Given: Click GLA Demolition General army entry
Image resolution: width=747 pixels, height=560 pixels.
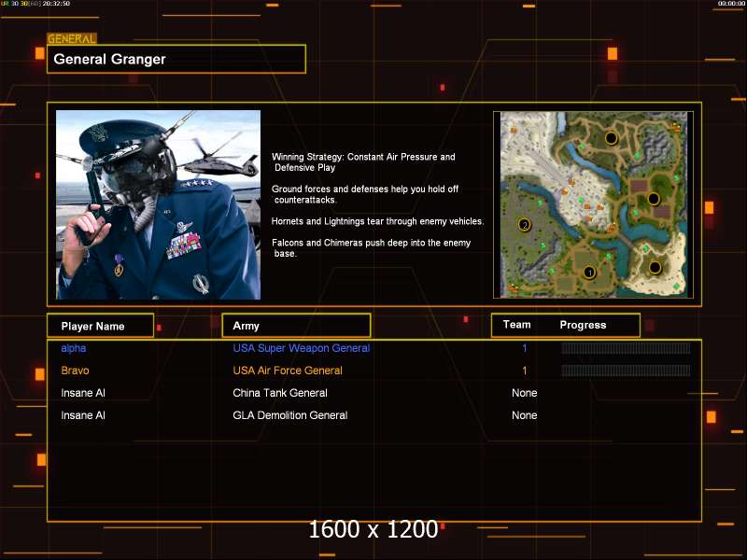Looking at the screenshot, I should click(x=290, y=415).
